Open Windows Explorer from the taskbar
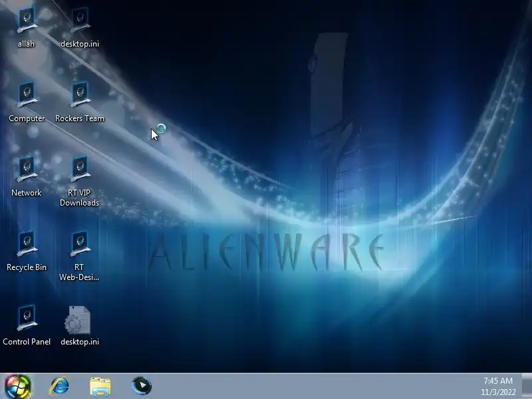Viewport: 532px width, 399px height. 100,386
